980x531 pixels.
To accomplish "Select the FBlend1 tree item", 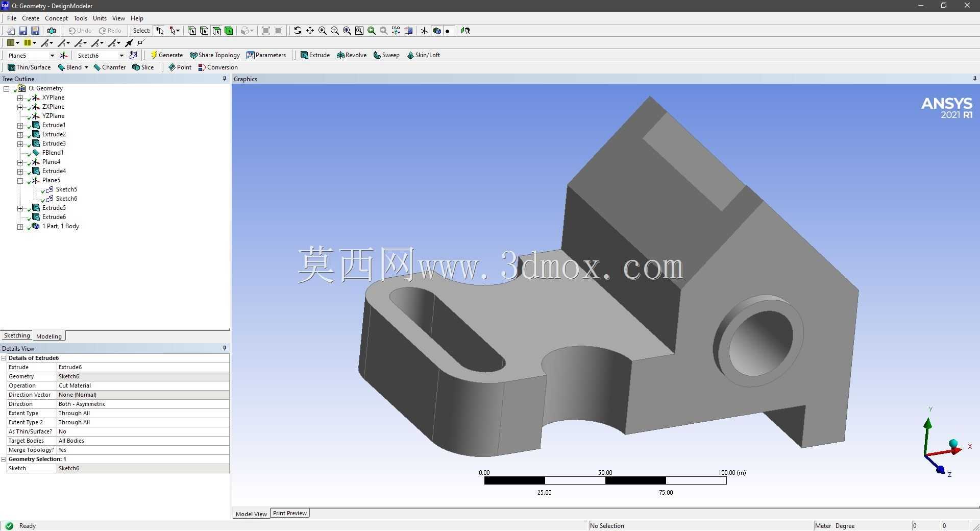I will (53, 153).
